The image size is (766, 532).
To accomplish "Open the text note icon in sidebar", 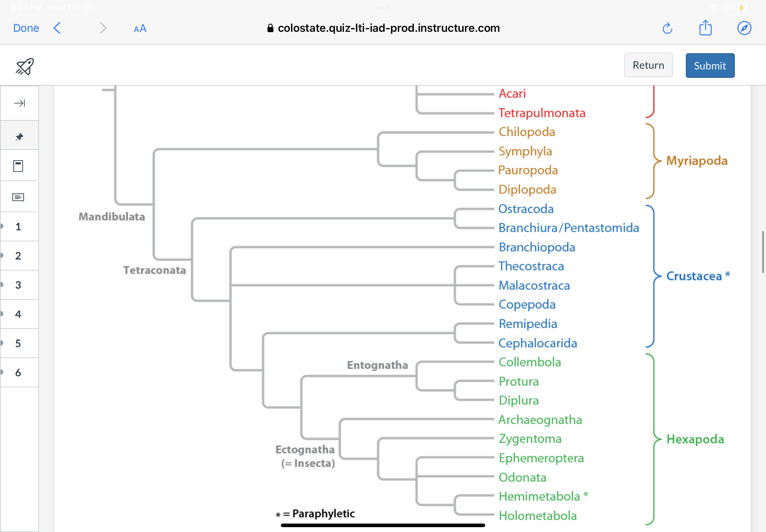I will coord(19,197).
